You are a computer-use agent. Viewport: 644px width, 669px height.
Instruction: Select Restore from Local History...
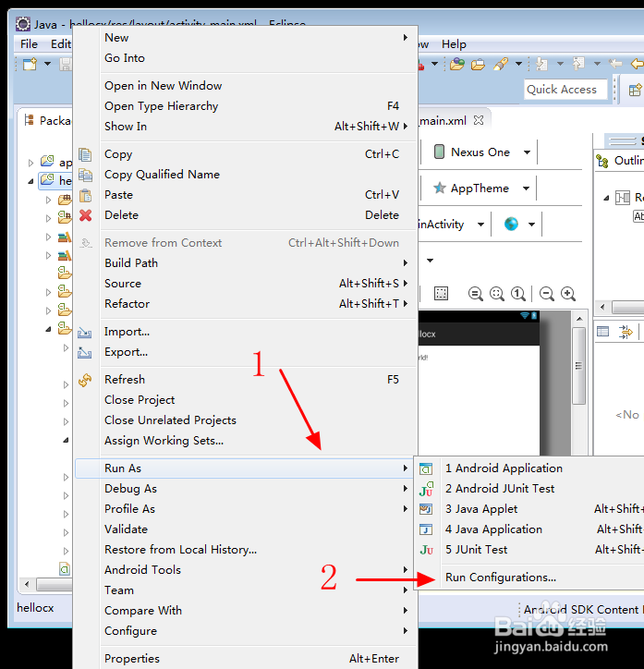246,550
